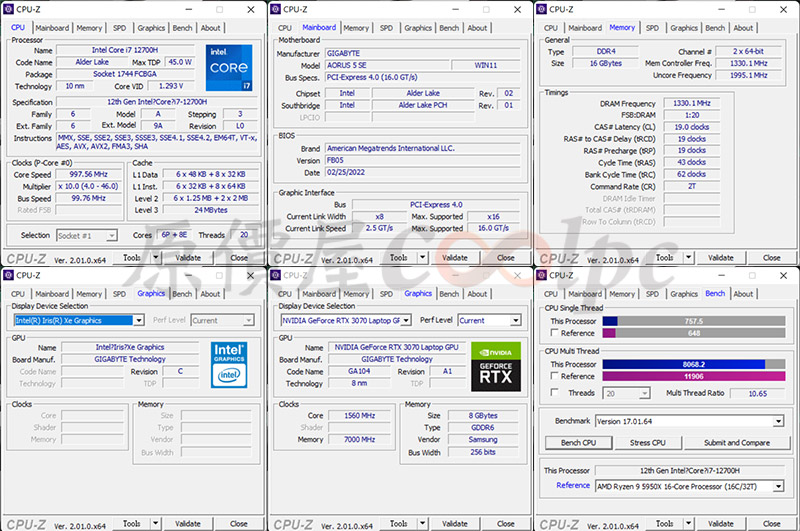Click CPU-Z title icon of Bench window
The width and height of the screenshot is (800, 531).
[542, 275]
